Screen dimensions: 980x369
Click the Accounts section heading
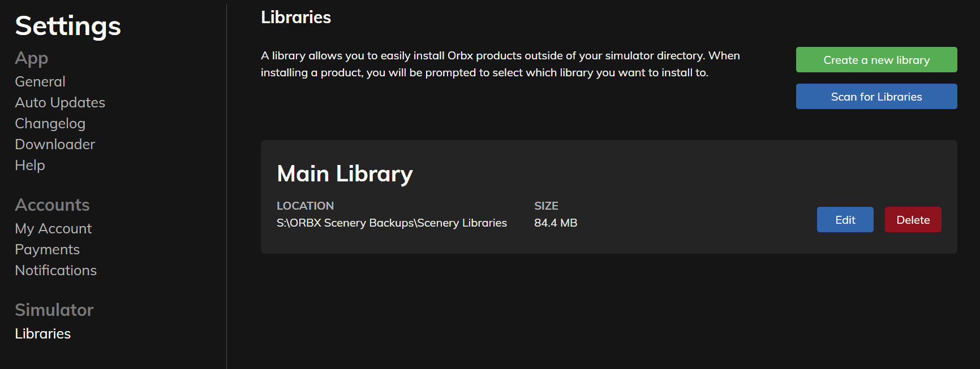[52, 205]
